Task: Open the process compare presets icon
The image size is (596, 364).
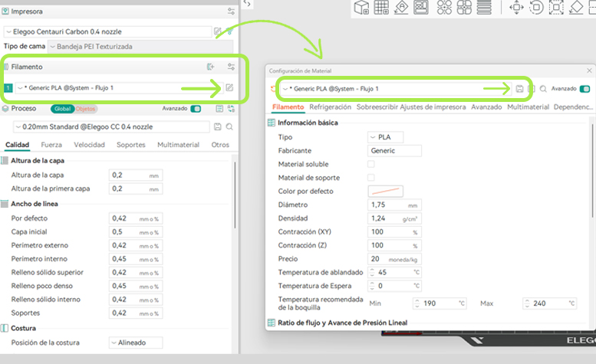Action: click(231, 109)
